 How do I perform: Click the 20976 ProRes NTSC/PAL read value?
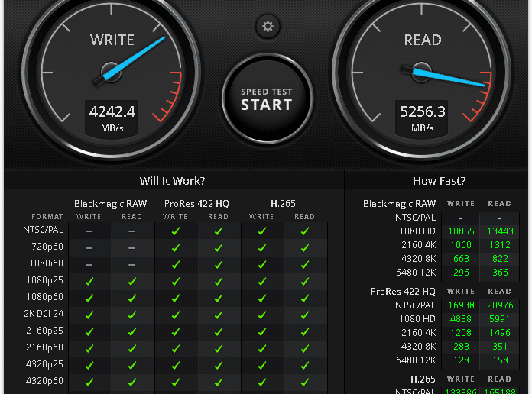[500, 305]
